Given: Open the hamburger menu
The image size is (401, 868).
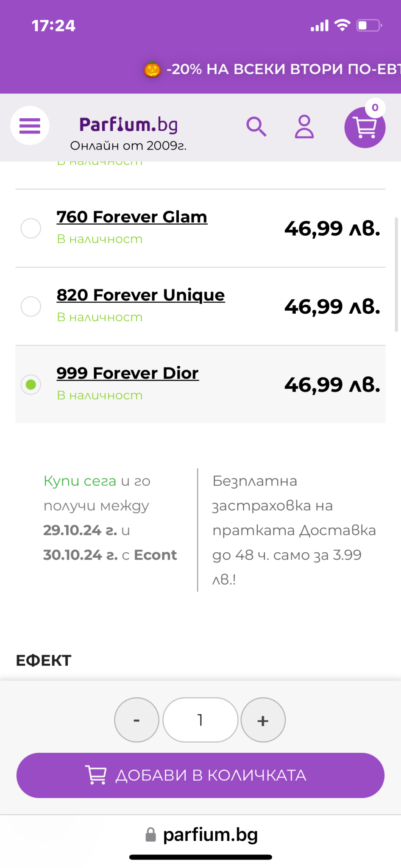Looking at the screenshot, I should [x=30, y=125].
